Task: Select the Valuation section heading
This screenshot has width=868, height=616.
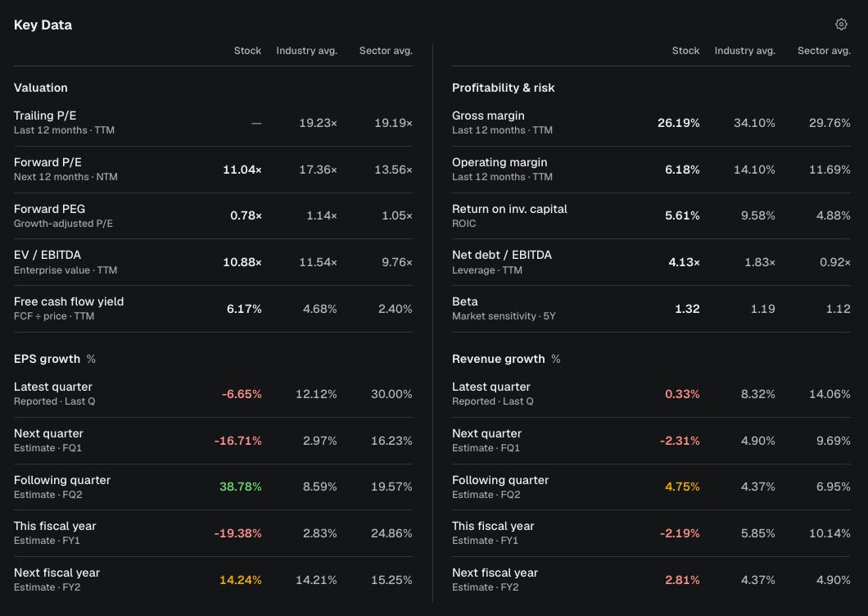Action: 40,88
